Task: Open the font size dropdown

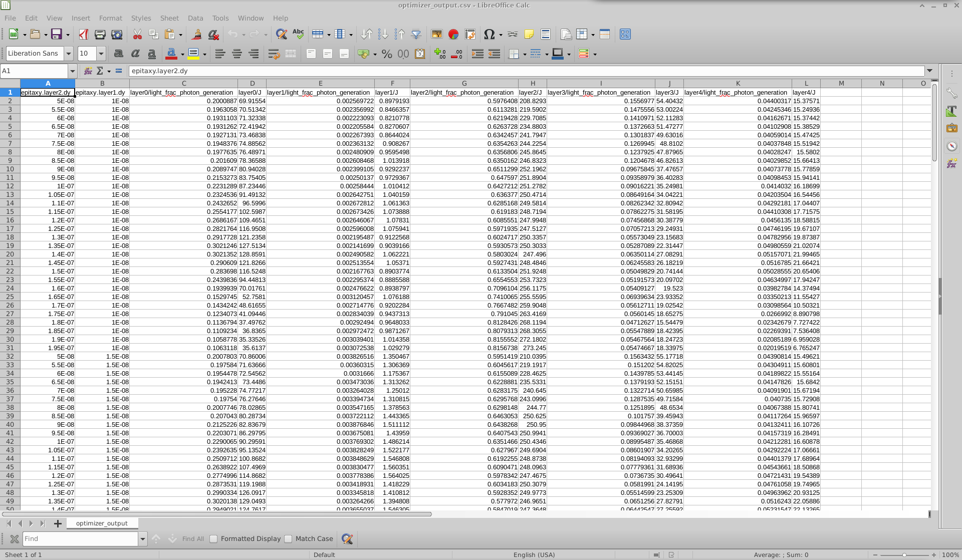Action: coord(101,54)
